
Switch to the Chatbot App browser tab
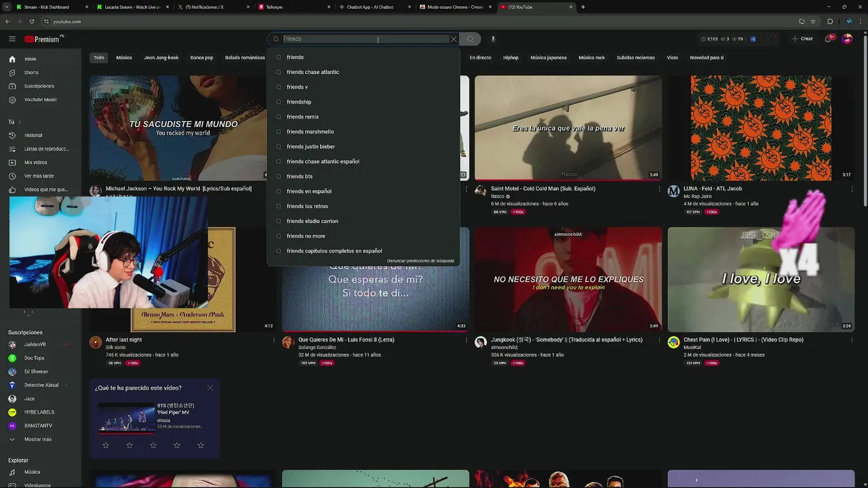(x=370, y=7)
